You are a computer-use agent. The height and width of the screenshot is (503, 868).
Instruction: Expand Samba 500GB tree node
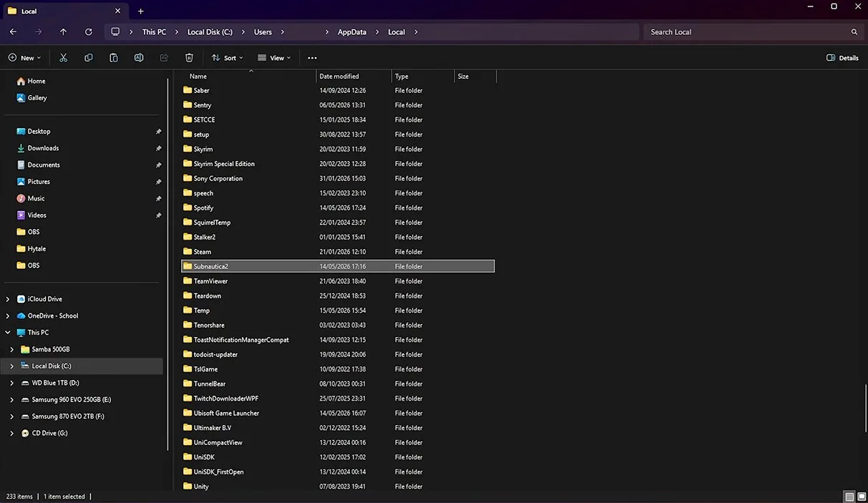[12, 349]
